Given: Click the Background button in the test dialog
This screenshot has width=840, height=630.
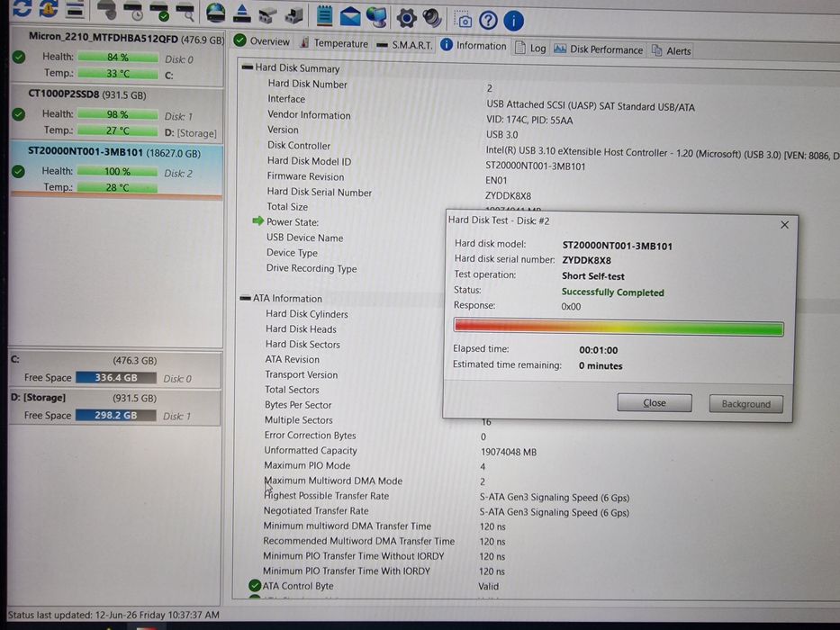Looking at the screenshot, I should click(746, 403).
